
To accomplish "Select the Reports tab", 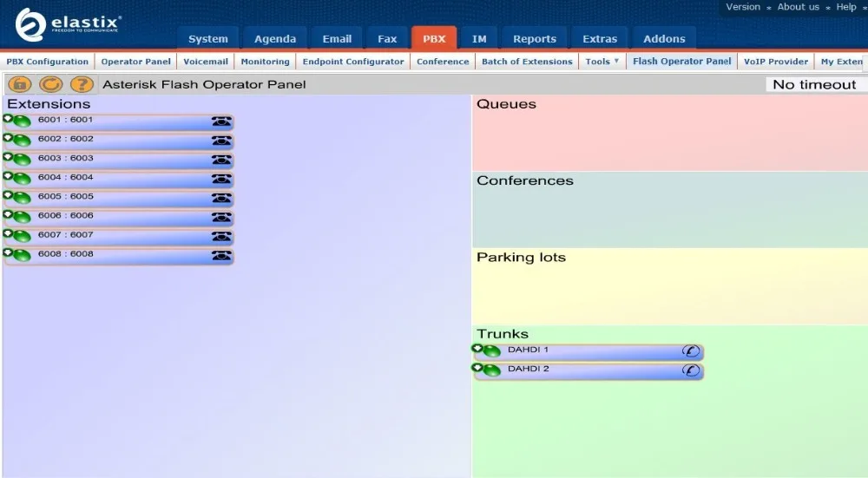I will tap(535, 39).
